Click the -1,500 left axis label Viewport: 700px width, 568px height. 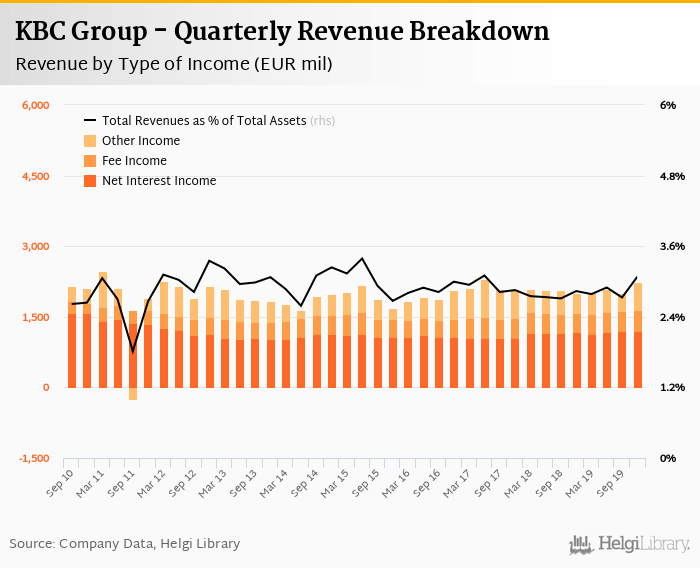(x=34, y=458)
